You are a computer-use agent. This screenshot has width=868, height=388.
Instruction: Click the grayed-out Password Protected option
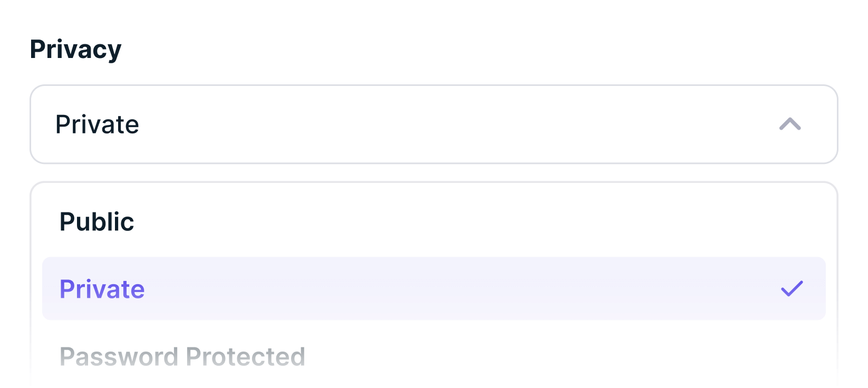182,356
